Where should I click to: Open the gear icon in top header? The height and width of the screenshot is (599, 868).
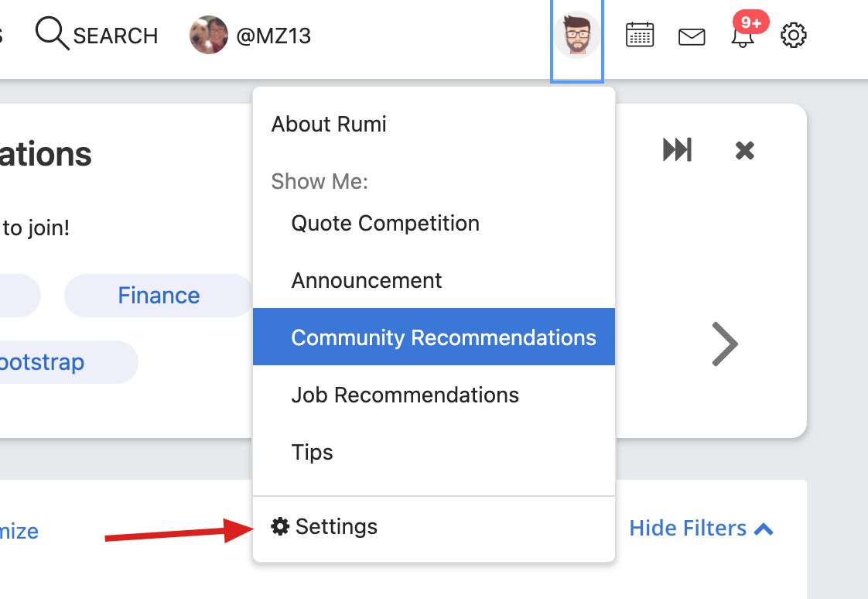(793, 36)
